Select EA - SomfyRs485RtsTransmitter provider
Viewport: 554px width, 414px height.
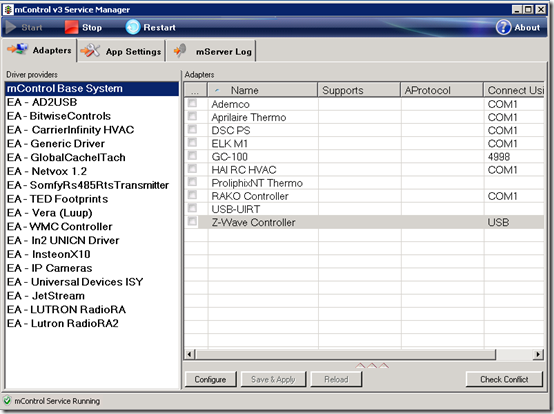(92, 185)
